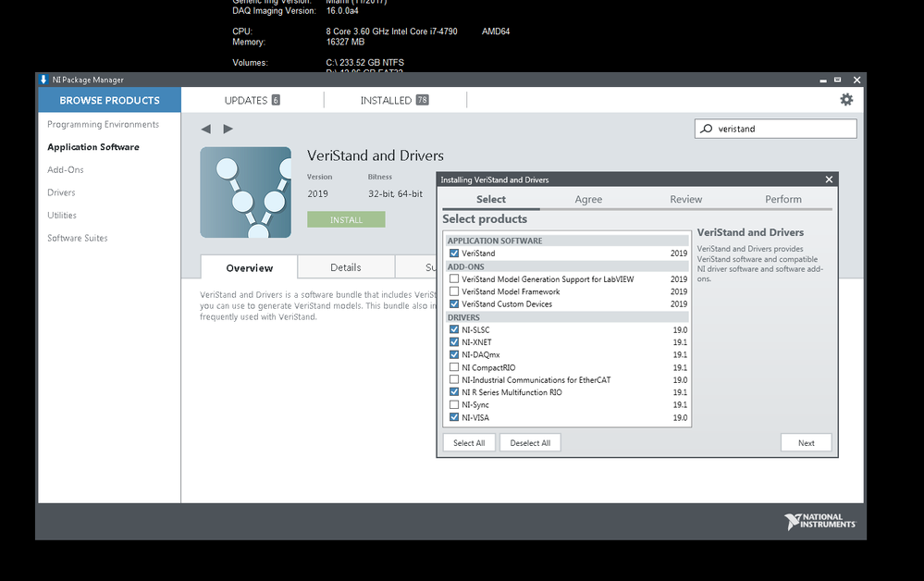The width and height of the screenshot is (924, 581).
Task: Switch to the Updates tab
Action: pyautogui.click(x=252, y=100)
